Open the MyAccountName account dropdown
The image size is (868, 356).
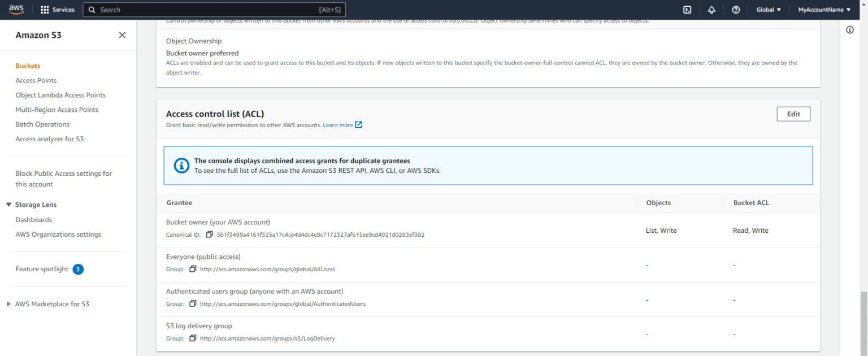coord(824,10)
